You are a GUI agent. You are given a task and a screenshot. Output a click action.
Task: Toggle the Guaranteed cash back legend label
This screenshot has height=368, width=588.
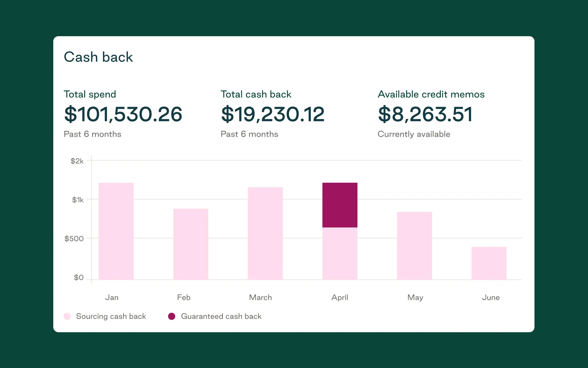221,316
